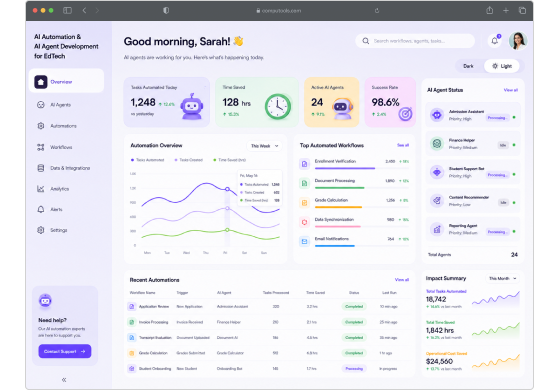Switch to Dark theme mode
Viewport: 560px width, 390px height.
(468, 66)
